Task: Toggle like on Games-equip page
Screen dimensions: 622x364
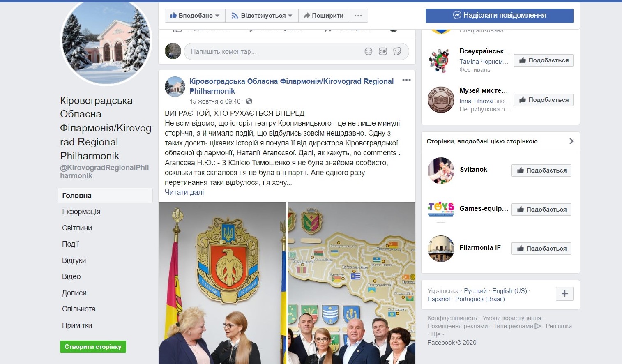Action: tap(541, 210)
